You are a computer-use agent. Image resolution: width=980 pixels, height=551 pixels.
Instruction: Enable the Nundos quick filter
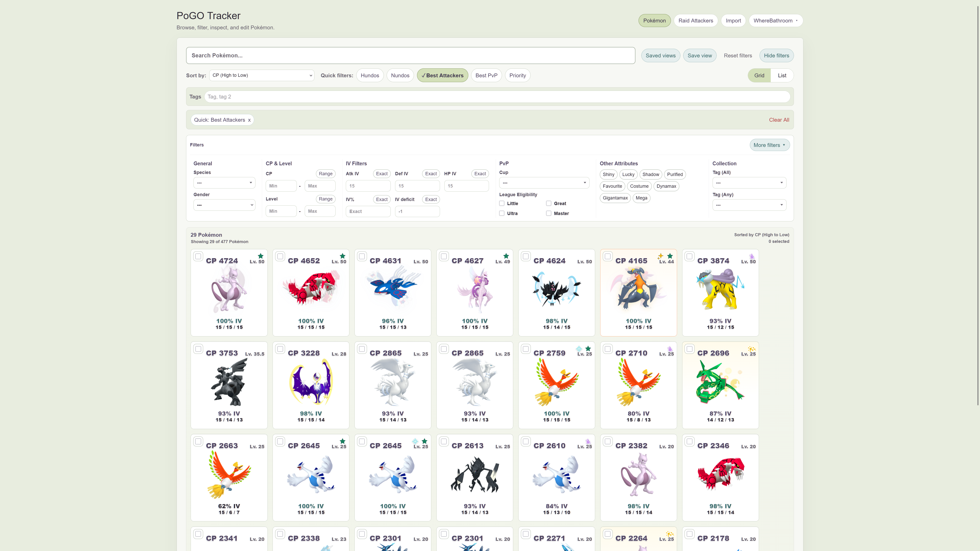point(400,75)
